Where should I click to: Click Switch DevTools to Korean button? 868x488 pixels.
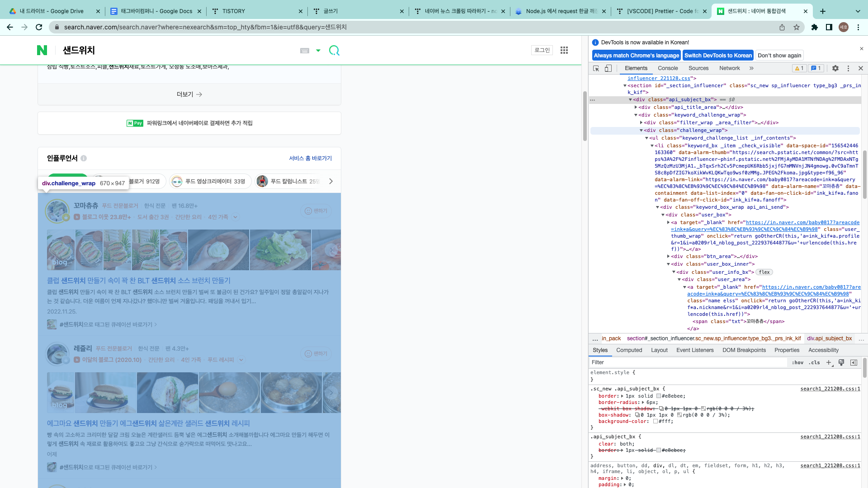coord(718,56)
